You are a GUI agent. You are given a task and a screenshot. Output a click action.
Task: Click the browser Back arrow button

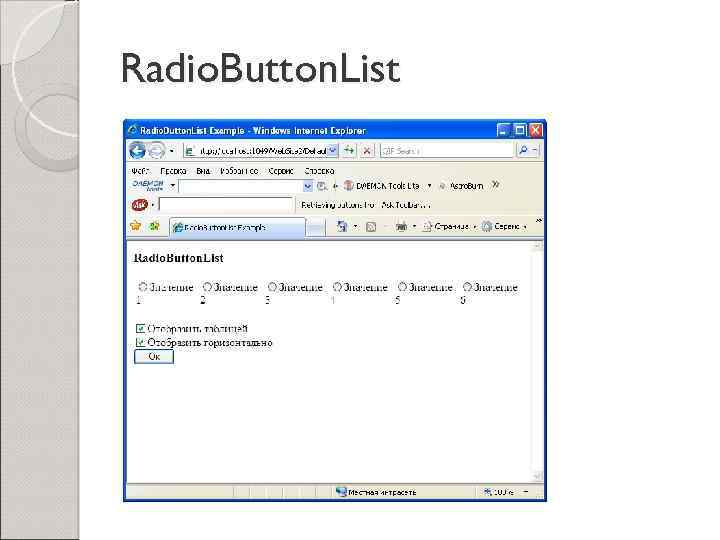137,150
